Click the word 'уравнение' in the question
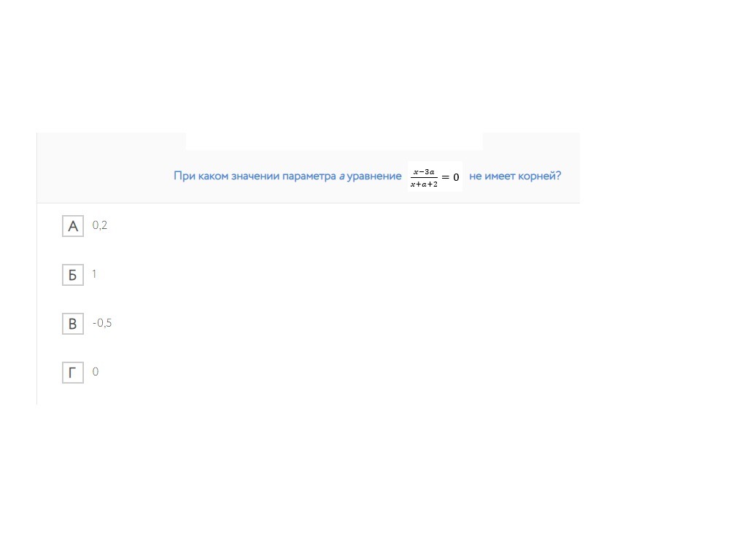Screen dimensions: 747x560 [374, 176]
